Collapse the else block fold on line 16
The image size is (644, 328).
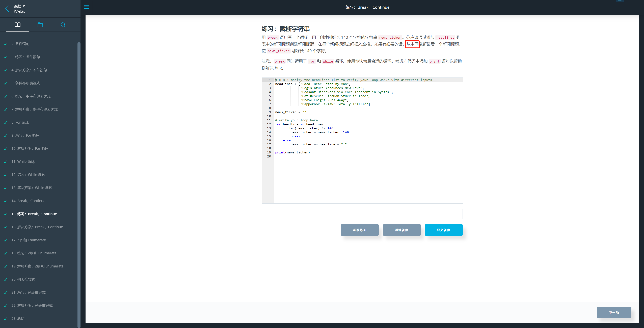click(273, 141)
